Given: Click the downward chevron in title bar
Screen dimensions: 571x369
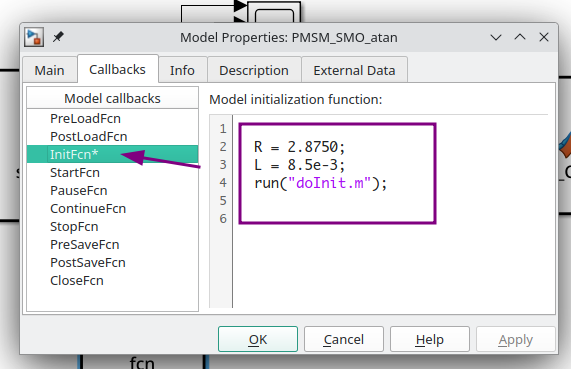Looking at the screenshot, I should click(x=496, y=37).
